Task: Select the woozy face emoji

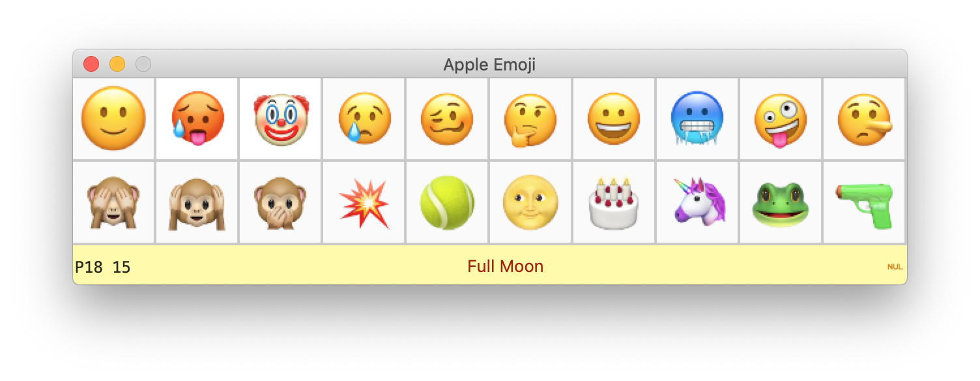Action: pos(447,119)
